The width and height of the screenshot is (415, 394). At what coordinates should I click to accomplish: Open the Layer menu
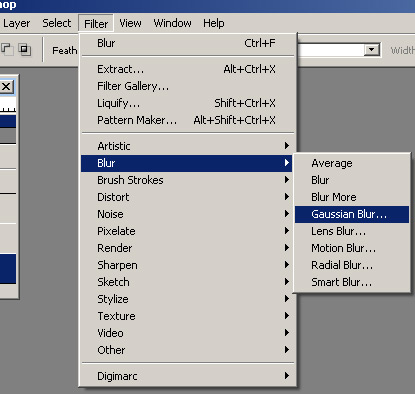[16, 23]
